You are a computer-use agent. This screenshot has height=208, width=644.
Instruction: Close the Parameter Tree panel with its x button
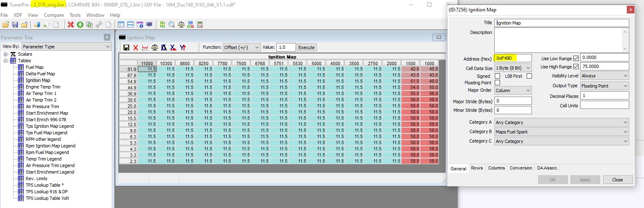pyautogui.click(x=107, y=37)
